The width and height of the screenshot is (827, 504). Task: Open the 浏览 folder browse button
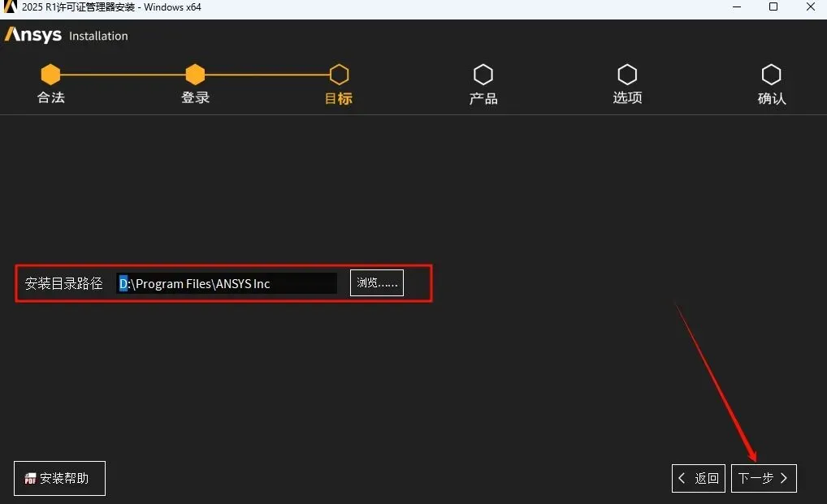377,282
